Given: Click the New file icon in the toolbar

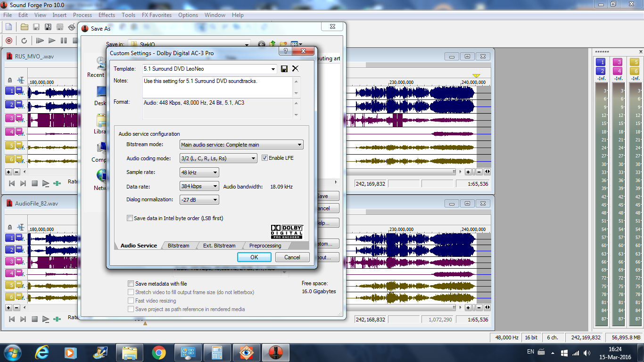Looking at the screenshot, I should pos(8,27).
